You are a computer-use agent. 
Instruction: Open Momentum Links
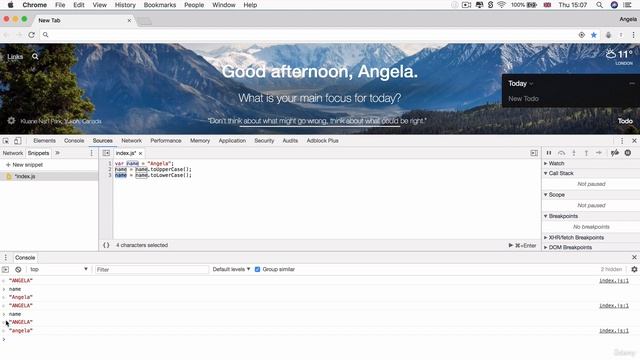tap(15, 57)
